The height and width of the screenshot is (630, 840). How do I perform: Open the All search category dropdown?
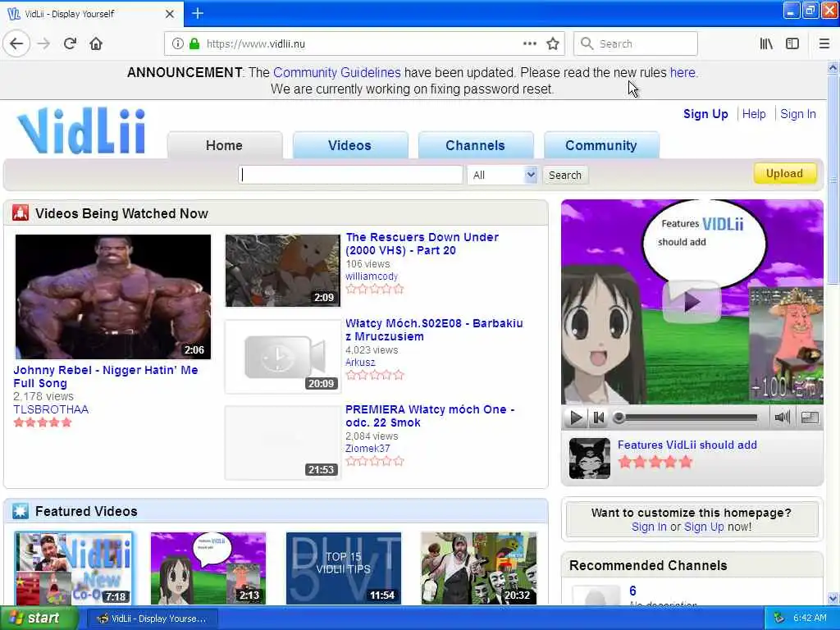(x=502, y=176)
